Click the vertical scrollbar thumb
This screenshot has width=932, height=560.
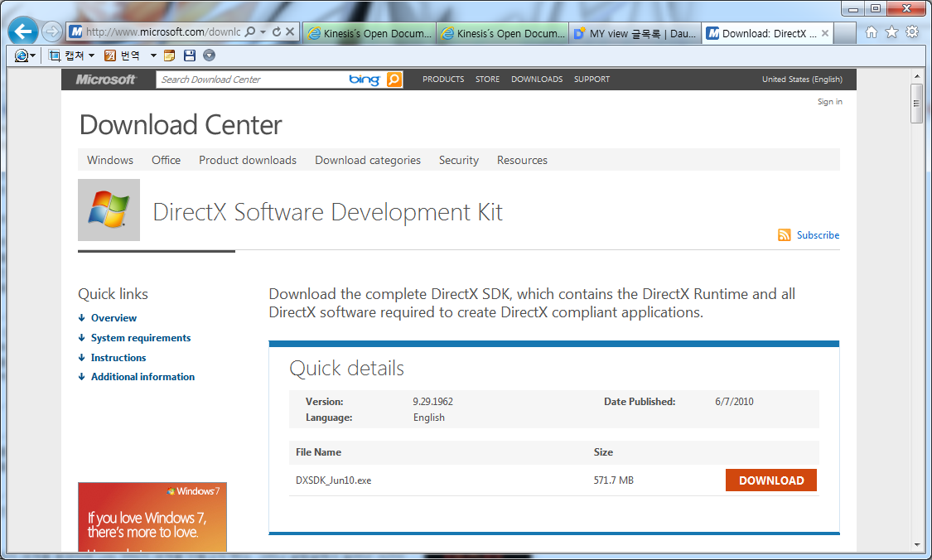click(916, 103)
